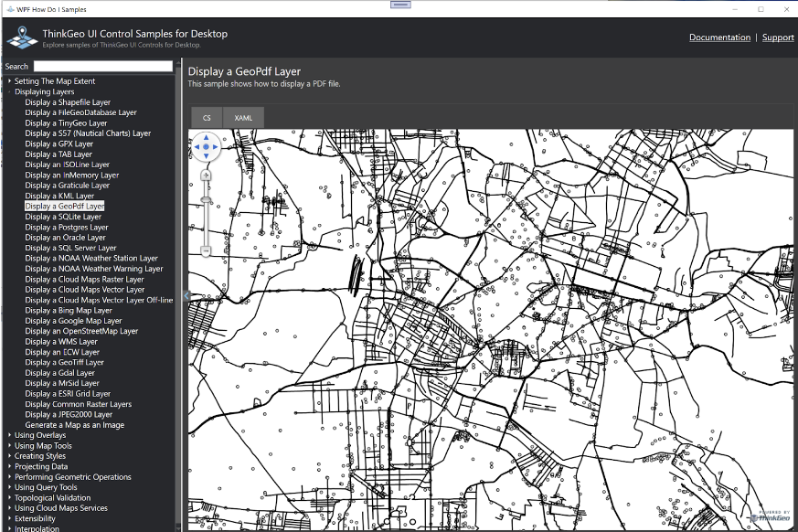Viewport: 798px width, 532px height.
Task: Open the Documentation link
Action: tap(719, 37)
